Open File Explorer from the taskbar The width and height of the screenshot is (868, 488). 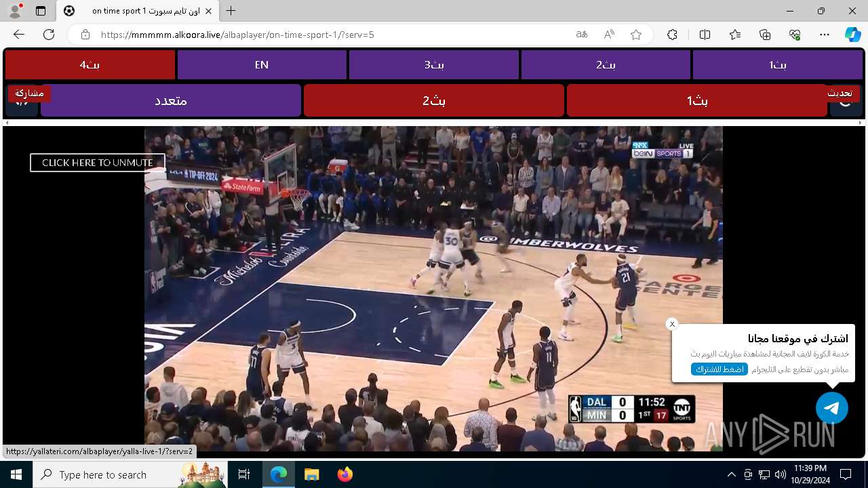(x=311, y=474)
